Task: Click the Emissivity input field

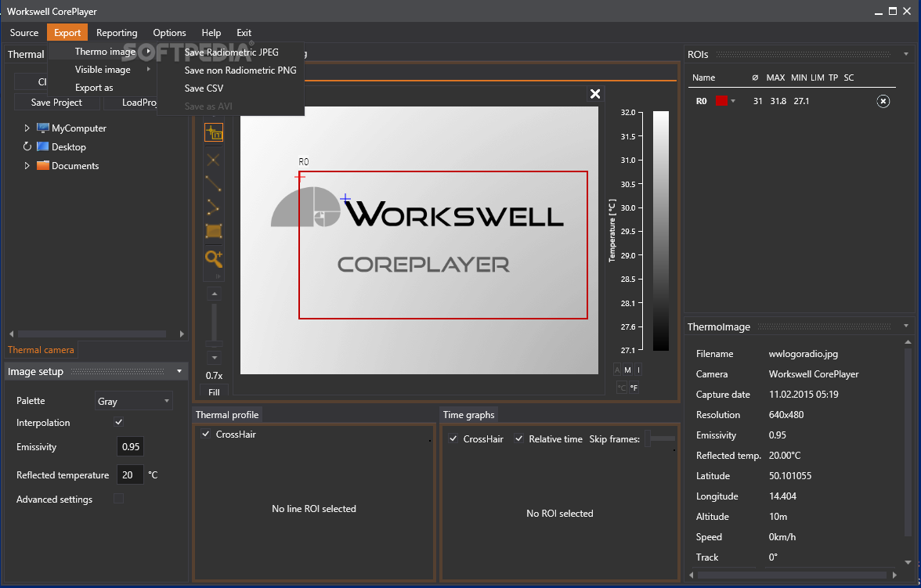Action: click(130, 446)
